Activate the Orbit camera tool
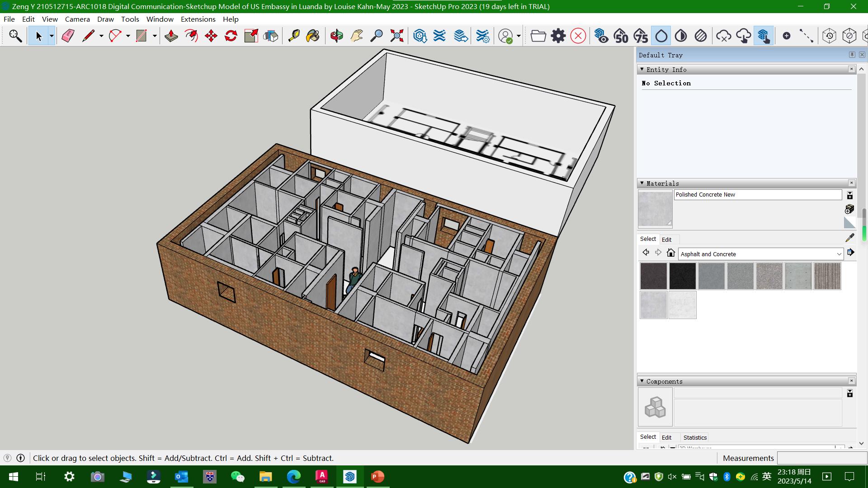868x488 pixels. (x=336, y=36)
